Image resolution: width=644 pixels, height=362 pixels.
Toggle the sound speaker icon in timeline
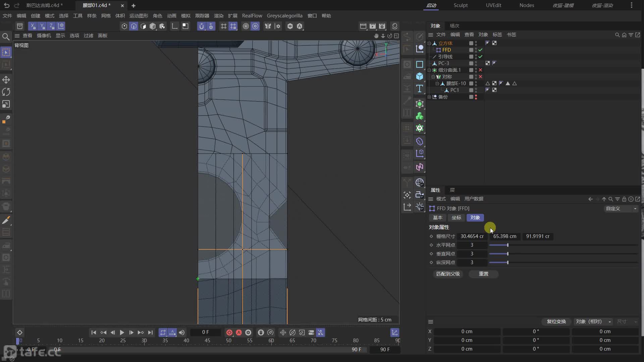[181, 333]
